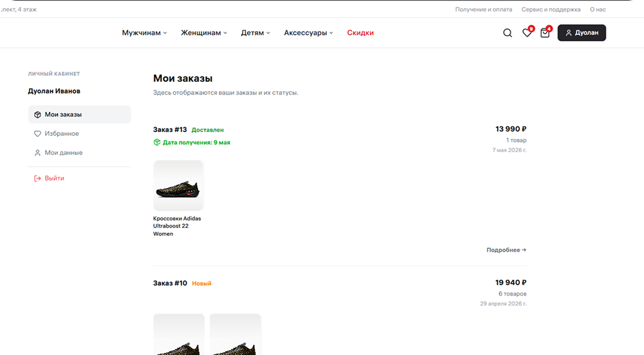644x355 pixels.
Task: Open the Скидки section
Action: click(x=360, y=33)
